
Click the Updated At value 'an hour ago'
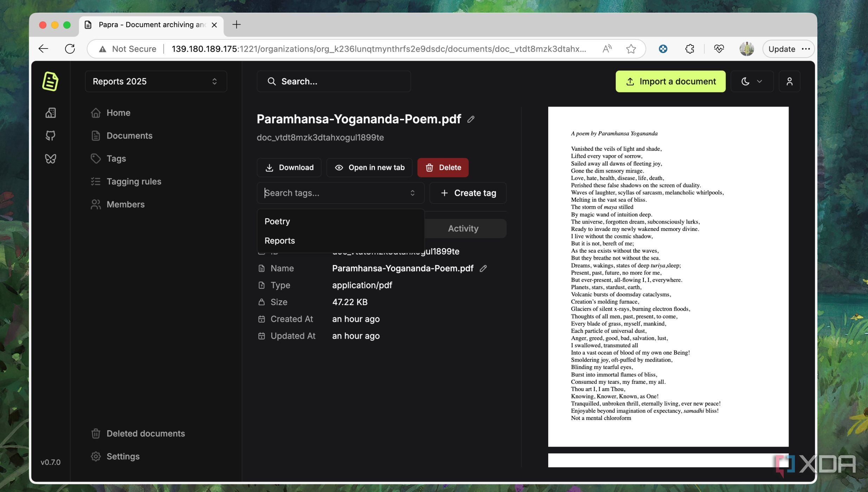tap(356, 336)
